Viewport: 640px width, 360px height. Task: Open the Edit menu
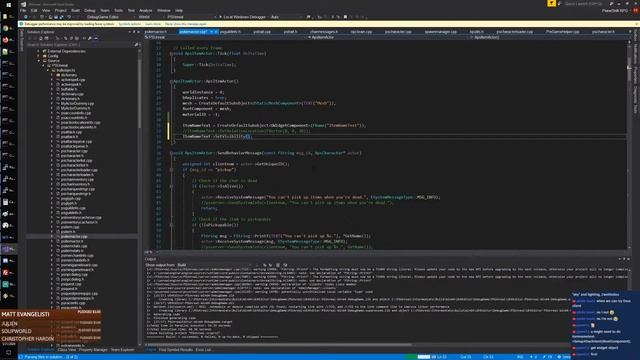tap(34, 11)
